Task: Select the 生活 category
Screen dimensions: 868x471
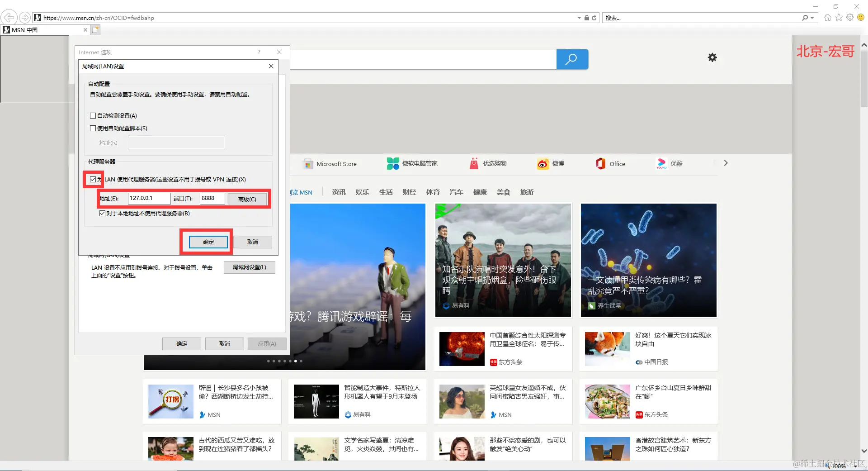Action: click(x=386, y=192)
